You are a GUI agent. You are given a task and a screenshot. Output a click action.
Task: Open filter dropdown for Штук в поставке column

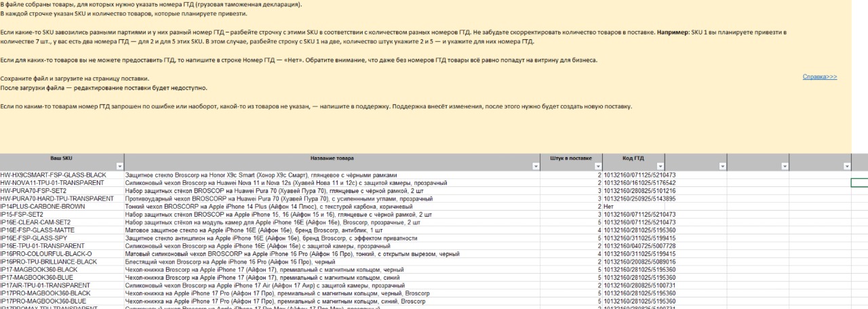point(597,165)
